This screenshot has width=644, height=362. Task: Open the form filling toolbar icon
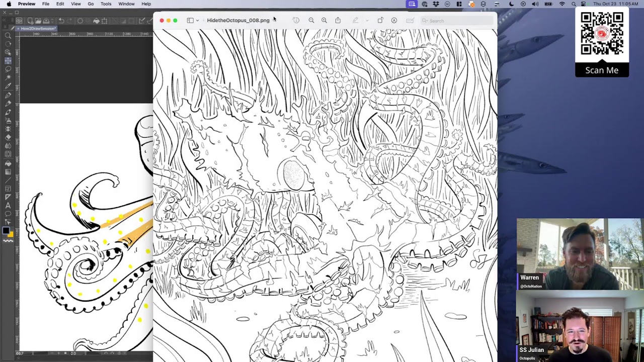[x=410, y=21]
